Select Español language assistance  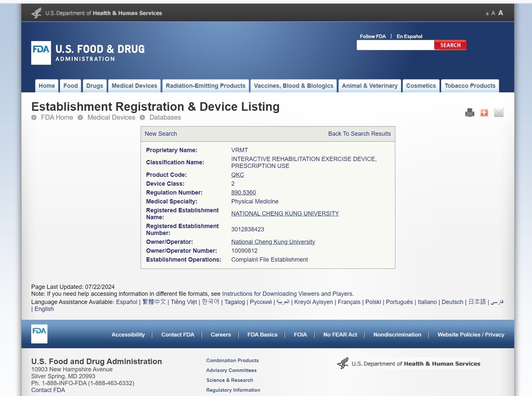(127, 302)
